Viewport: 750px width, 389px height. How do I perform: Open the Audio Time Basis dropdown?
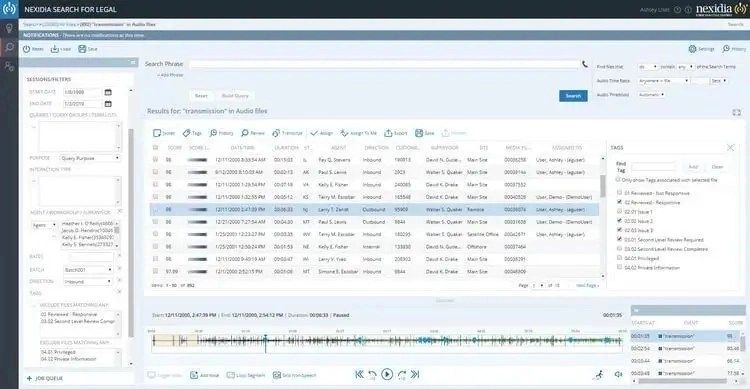coord(663,81)
